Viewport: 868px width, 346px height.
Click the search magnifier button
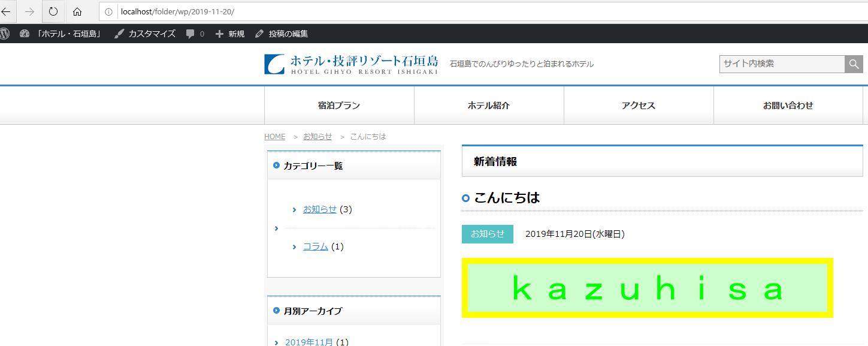coord(854,64)
